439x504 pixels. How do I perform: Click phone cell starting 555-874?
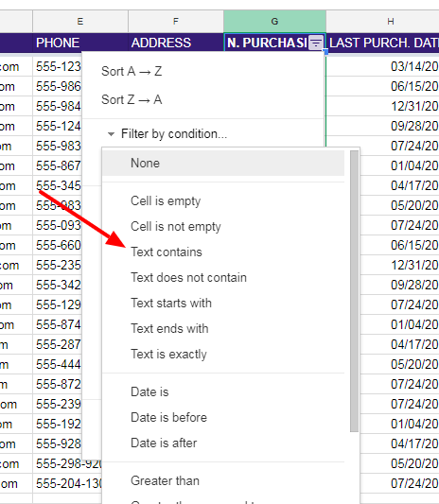tap(58, 324)
